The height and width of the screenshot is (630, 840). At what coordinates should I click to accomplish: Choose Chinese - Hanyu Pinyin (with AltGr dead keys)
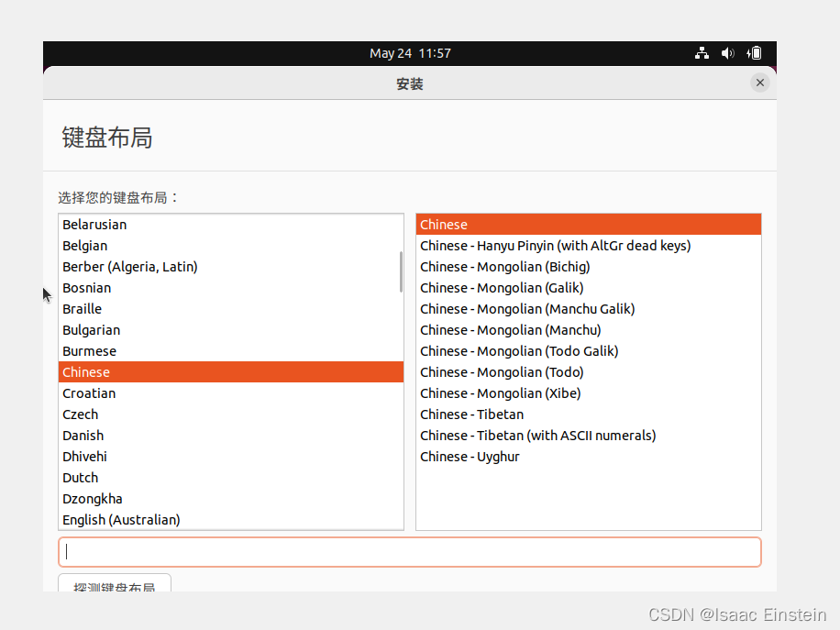pos(588,246)
